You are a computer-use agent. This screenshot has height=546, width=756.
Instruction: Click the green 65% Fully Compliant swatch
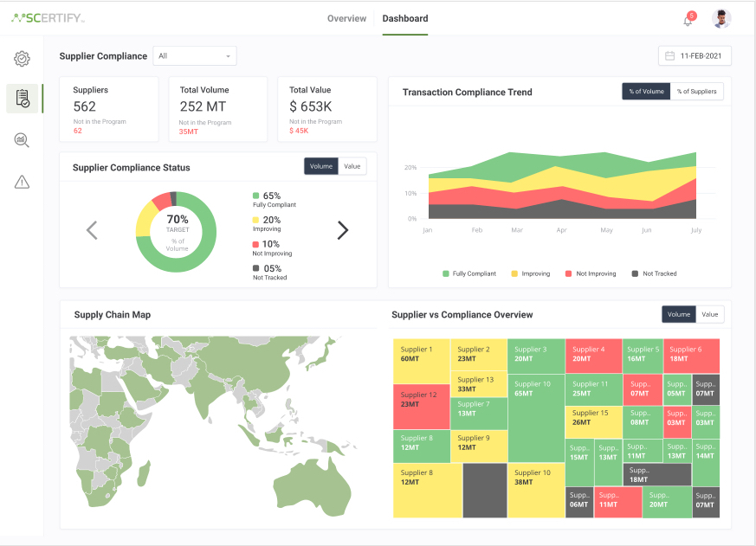tap(256, 196)
